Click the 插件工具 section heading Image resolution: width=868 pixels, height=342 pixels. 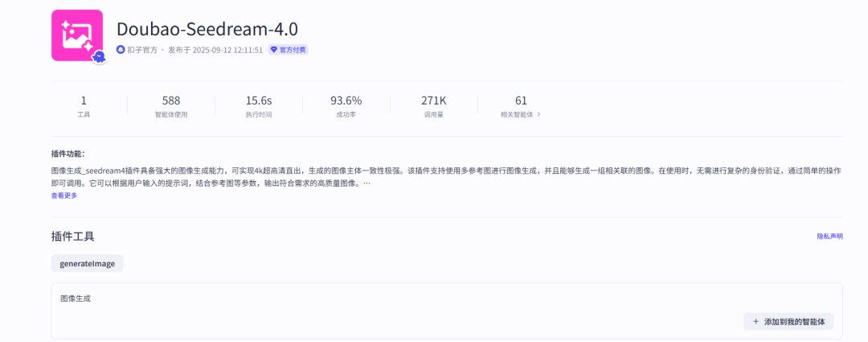click(72, 236)
